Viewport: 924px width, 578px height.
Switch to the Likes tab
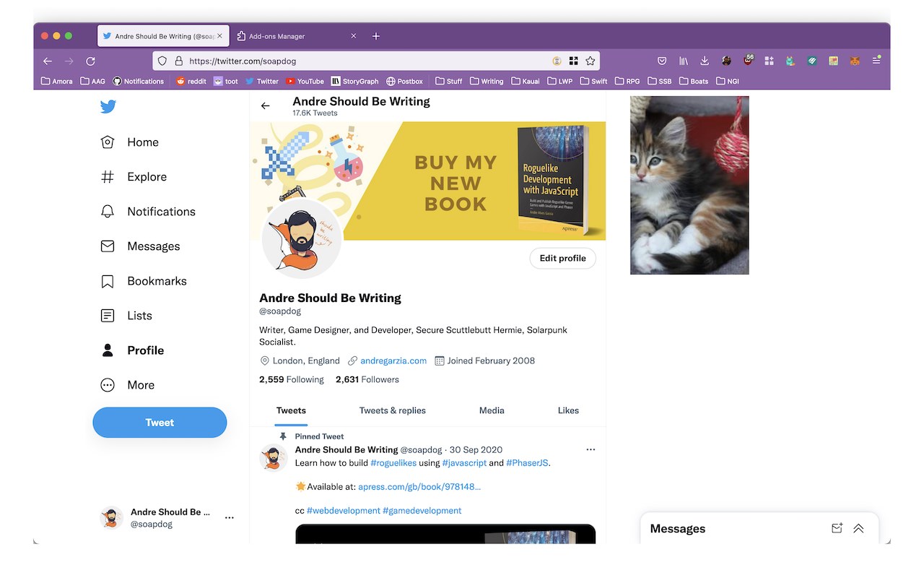568,410
